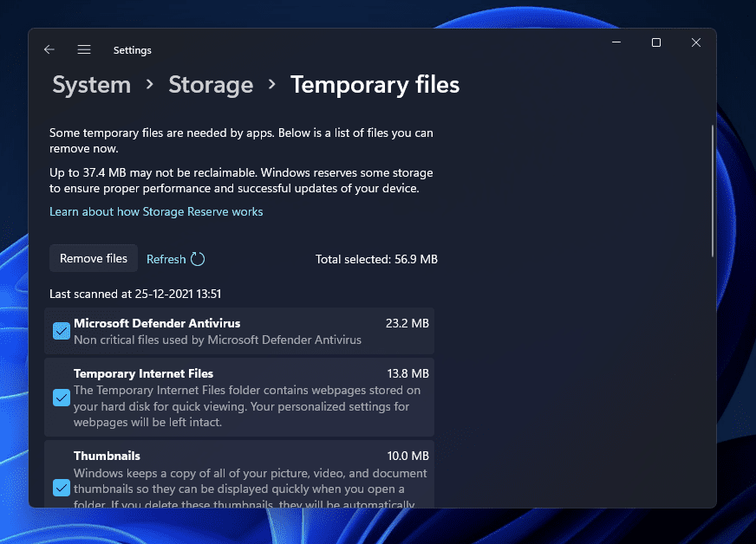Navigate to Storage in the breadcrumb
Image resolution: width=756 pixels, height=544 pixels.
[x=211, y=85]
